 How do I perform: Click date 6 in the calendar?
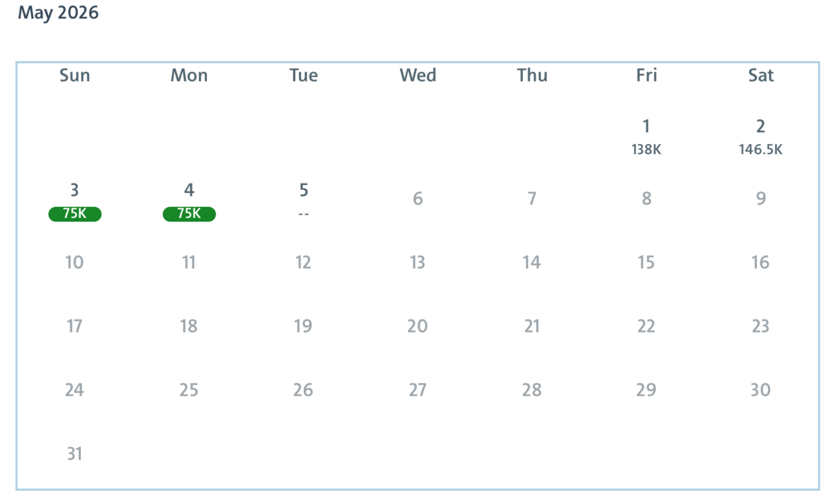pyautogui.click(x=418, y=198)
